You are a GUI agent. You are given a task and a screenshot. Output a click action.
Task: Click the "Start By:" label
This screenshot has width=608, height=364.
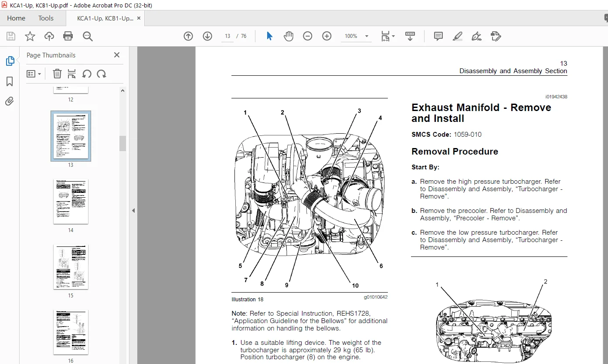pyautogui.click(x=425, y=167)
